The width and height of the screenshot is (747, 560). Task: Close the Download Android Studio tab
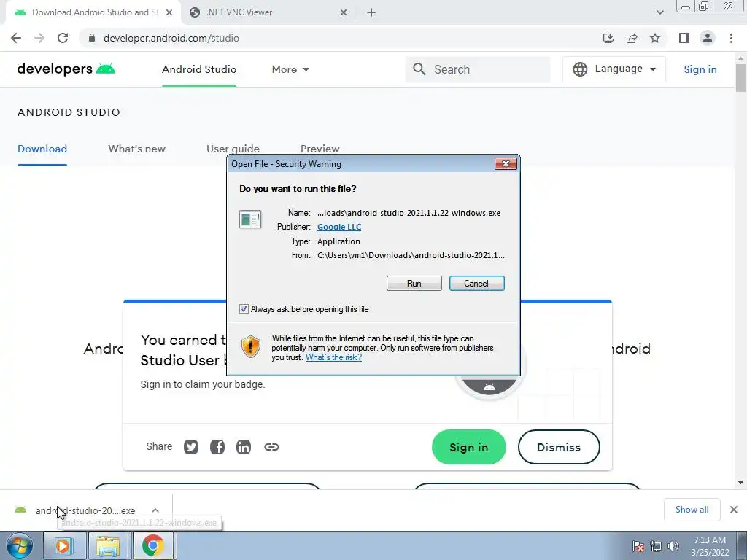click(169, 12)
